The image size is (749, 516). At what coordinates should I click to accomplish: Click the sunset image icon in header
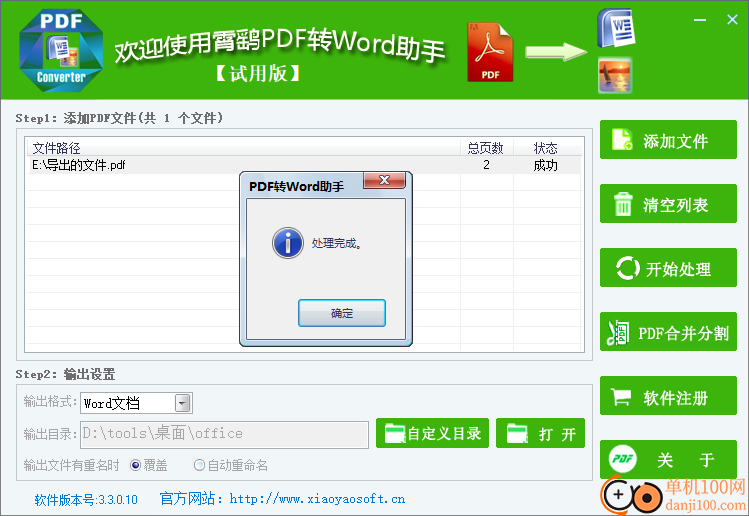(615, 75)
